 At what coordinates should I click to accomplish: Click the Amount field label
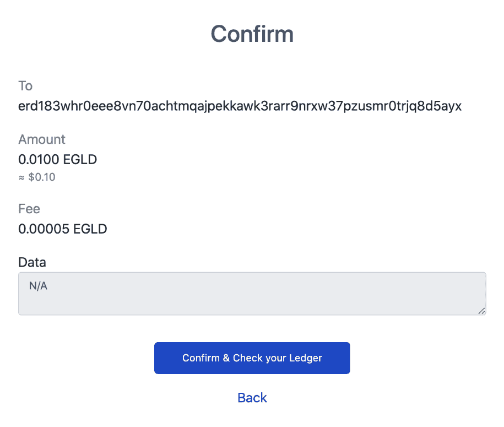coord(42,139)
